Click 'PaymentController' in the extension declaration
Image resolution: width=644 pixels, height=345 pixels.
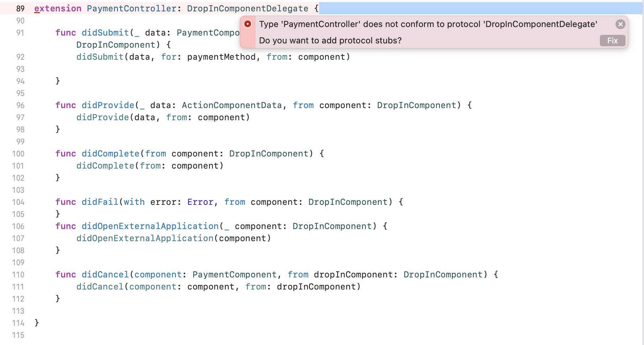tap(132, 9)
